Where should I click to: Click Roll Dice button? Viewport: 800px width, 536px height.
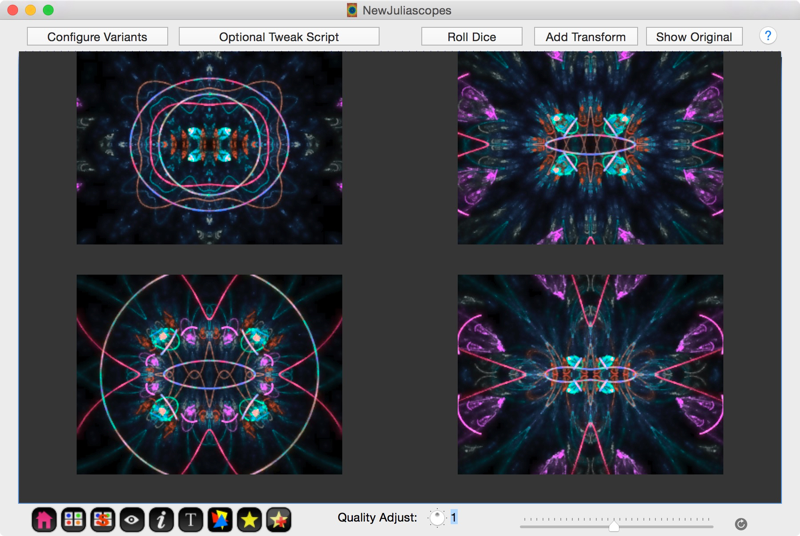click(x=471, y=37)
